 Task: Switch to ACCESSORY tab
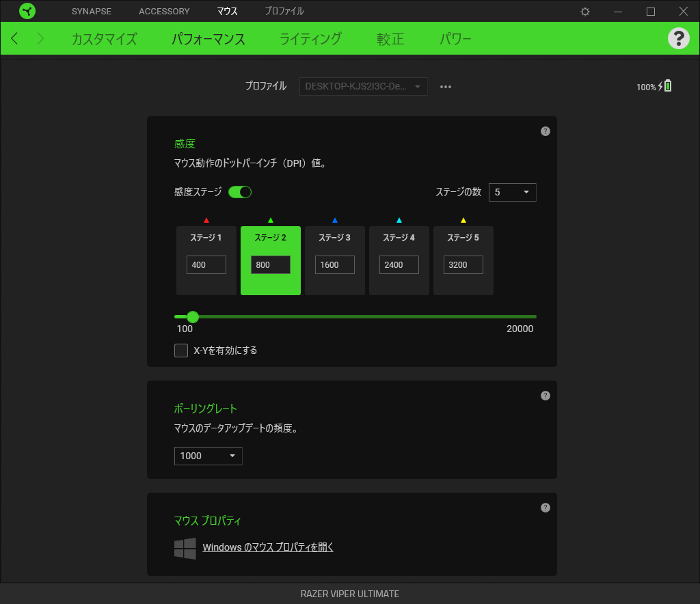[x=164, y=11]
